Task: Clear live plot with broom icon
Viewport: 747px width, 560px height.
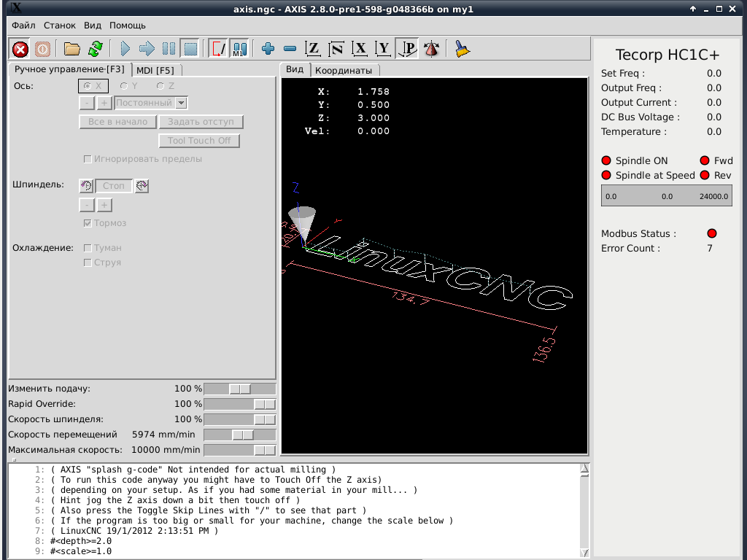Action: [462, 49]
